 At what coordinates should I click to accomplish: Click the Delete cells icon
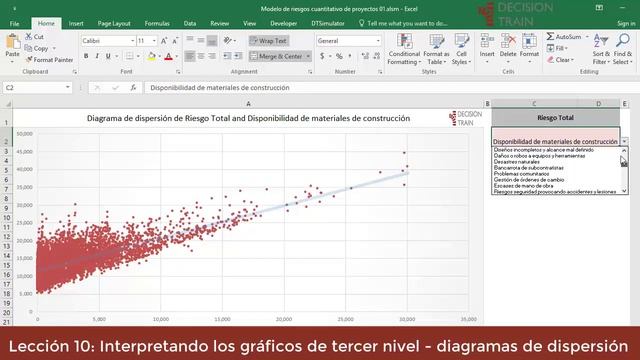[508, 41]
